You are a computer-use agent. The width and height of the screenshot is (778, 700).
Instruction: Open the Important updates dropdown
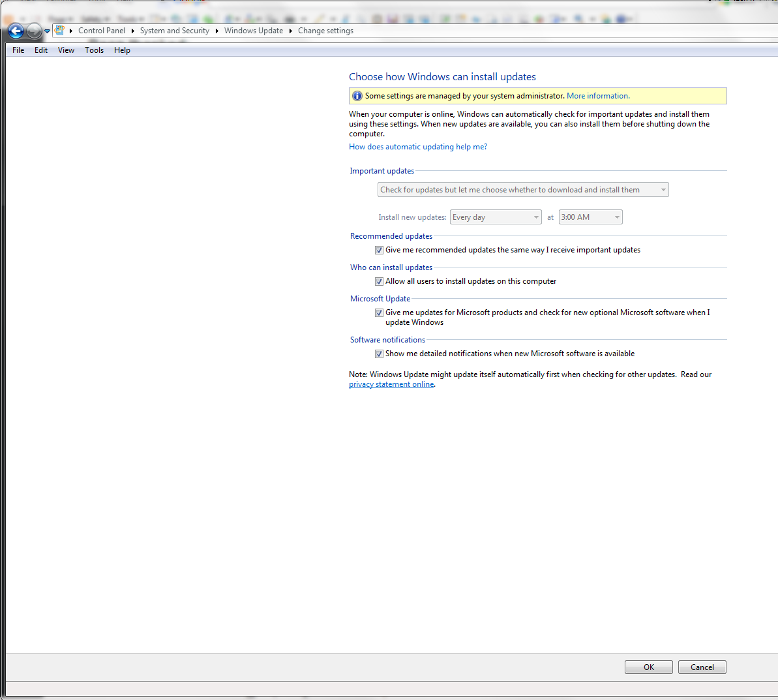(x=523, y=190)
